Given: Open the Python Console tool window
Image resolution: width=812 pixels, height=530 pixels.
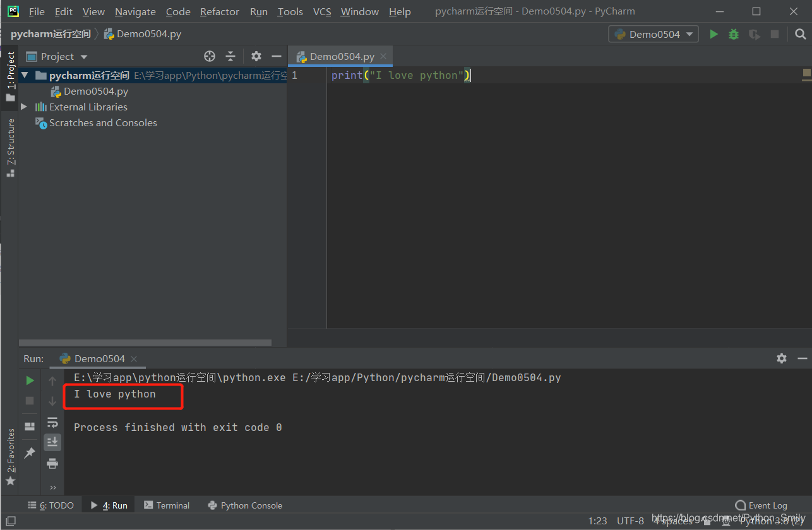Looking at the screenshot, I should 245,505.
